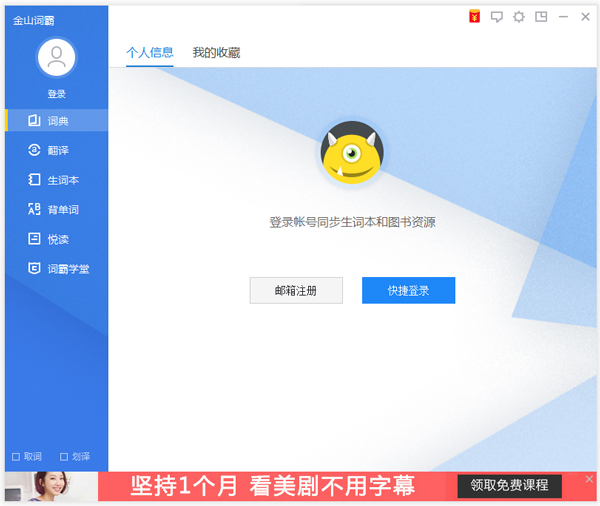Click the 生词本 notebook icon
600x506 pixels.
click(x=34, y=180)
